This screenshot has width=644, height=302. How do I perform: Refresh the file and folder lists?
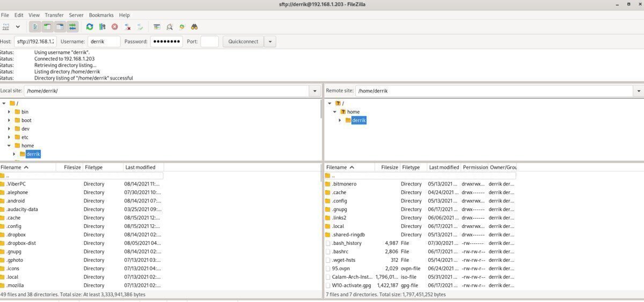click(x=90, y=26)
